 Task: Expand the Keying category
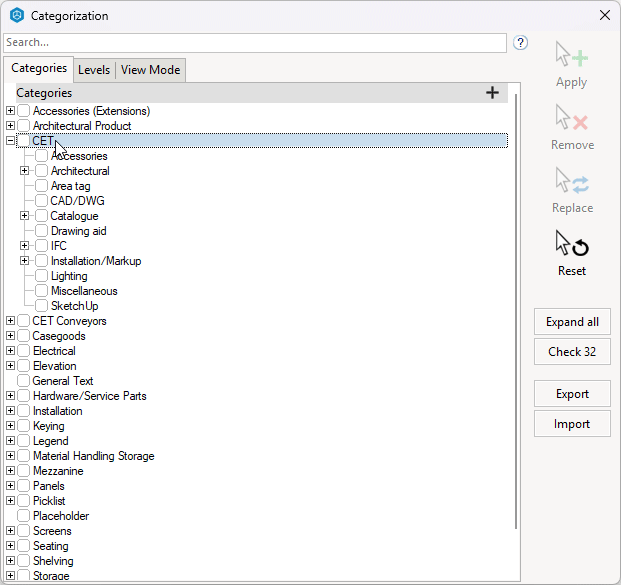click(10, 426)
